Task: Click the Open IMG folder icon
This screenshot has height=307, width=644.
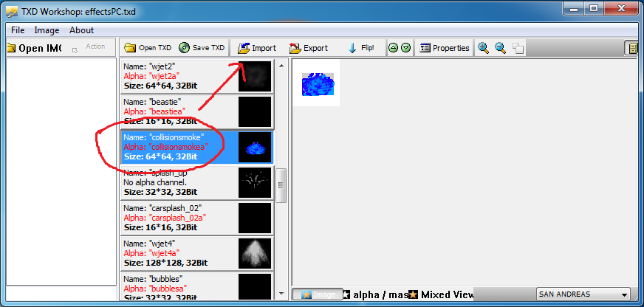Action: (11, 48)
